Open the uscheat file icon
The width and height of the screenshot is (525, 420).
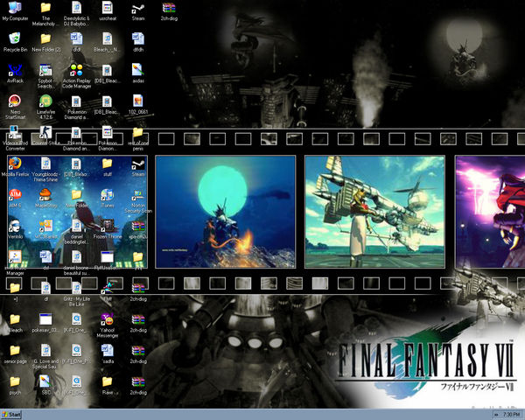[107, 10]
